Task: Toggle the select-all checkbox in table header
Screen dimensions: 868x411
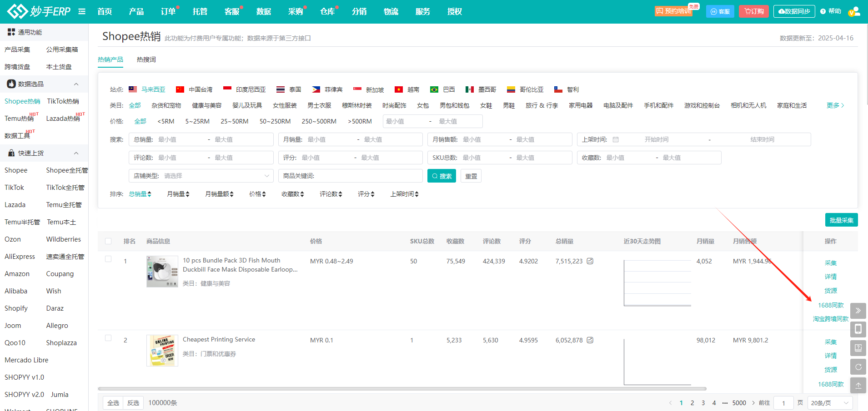Action: [x=108, y=241]
